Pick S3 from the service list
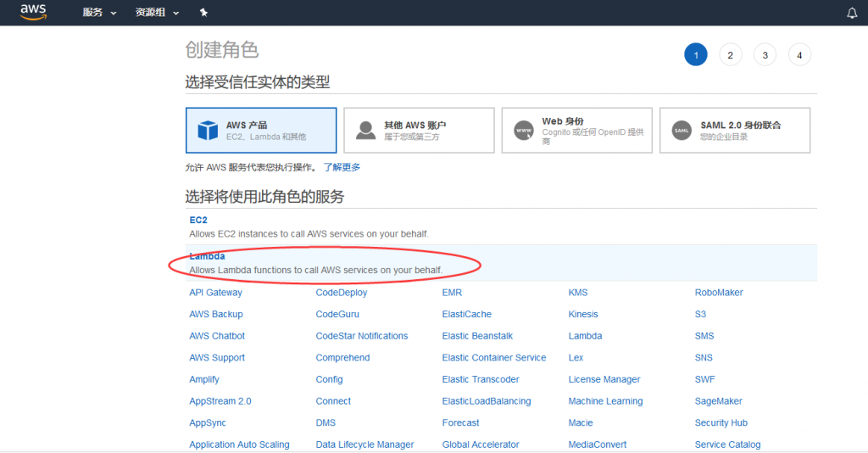The image size is (868, 453). pos(700,314)
